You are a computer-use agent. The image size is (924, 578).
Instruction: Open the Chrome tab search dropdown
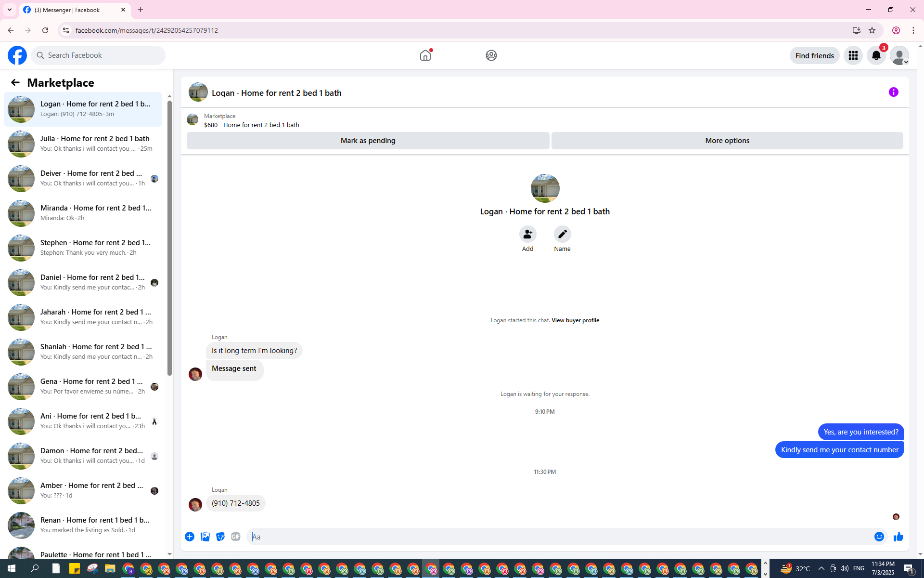9,10
